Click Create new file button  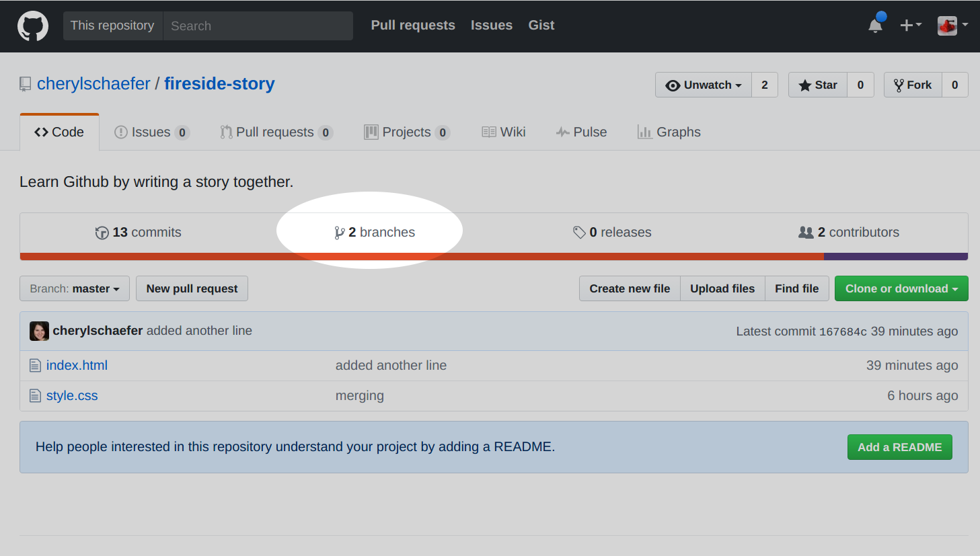click(630, 288)
